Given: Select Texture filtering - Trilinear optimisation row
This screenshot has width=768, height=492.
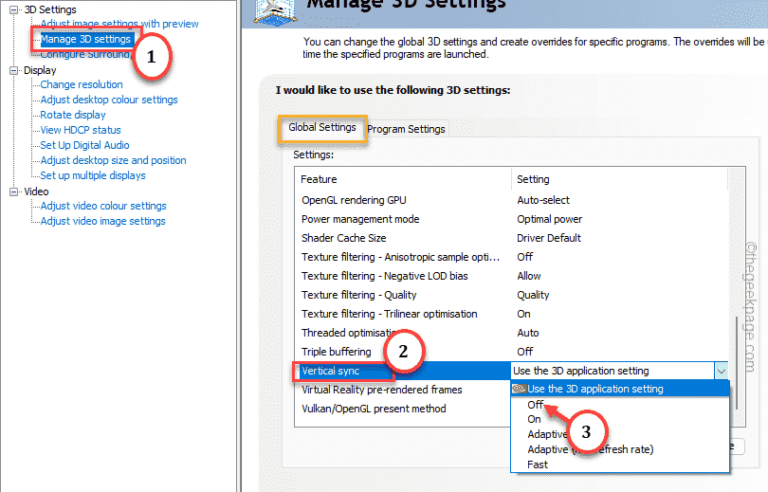Looking at the screenshot, I should (x=511, y=314).
